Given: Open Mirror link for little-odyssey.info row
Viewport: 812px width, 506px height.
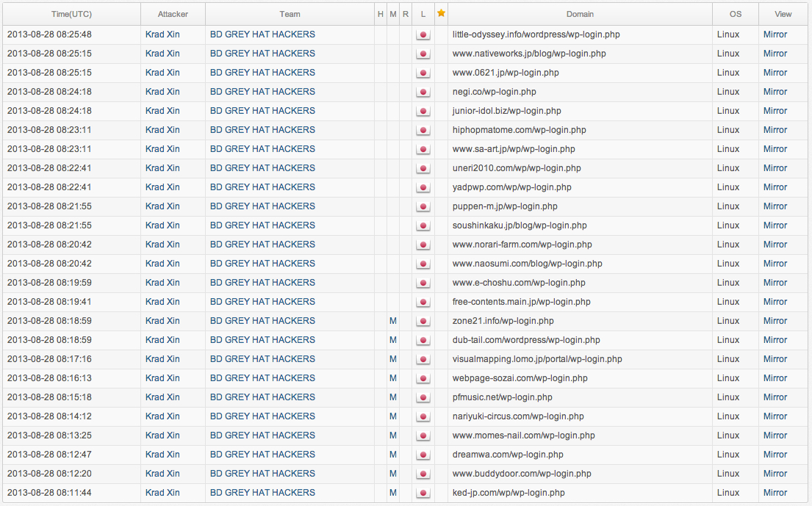Looking at the screenshot, I should tap(775, 34).
